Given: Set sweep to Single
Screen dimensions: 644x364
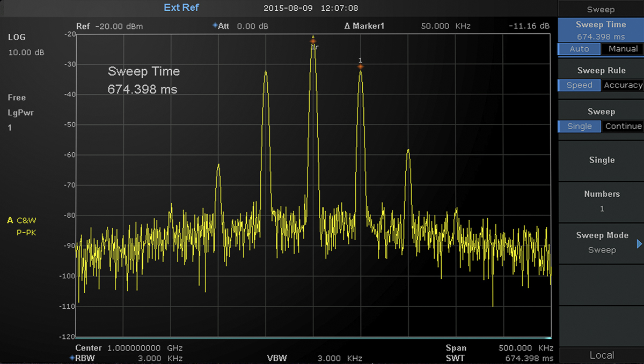Looking at the screenshot, I should 579,127.
